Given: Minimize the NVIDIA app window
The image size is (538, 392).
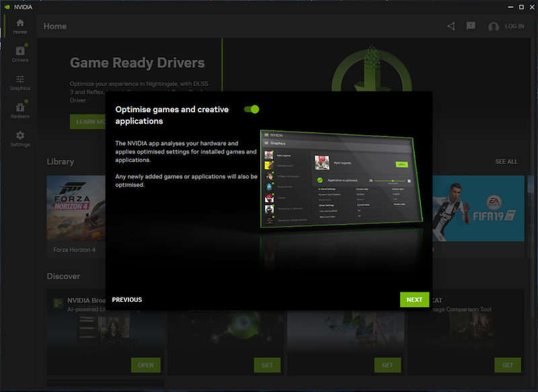Looking at the screenshot, I should (510, 7).
